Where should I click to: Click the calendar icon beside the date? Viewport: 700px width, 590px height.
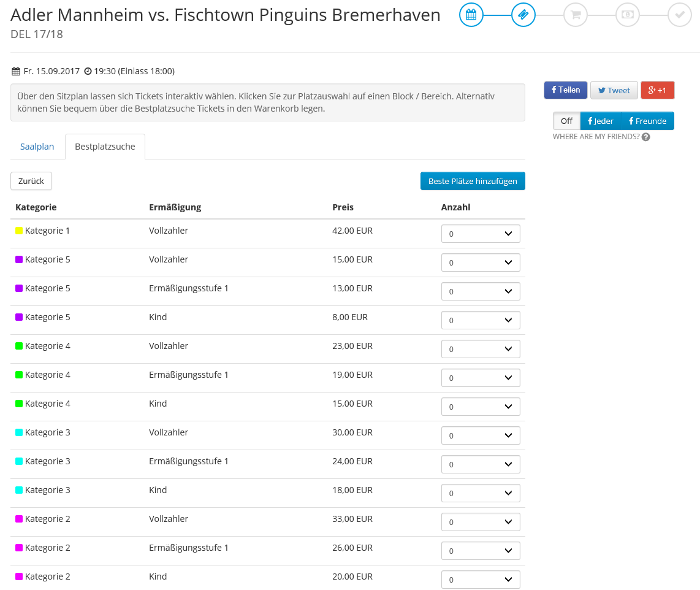(x=16, y=71)
